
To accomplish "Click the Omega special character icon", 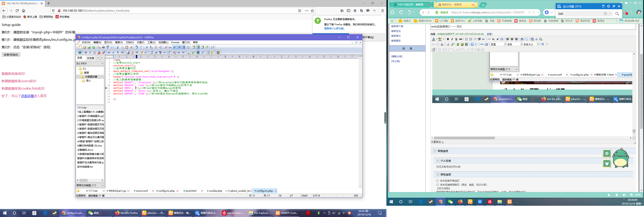I will click(502, 39).
